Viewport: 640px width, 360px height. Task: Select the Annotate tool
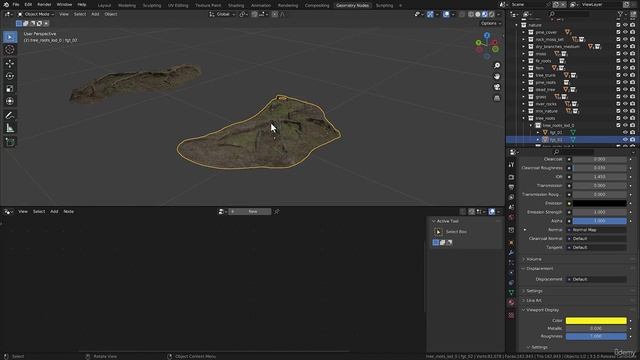(10, 116)
